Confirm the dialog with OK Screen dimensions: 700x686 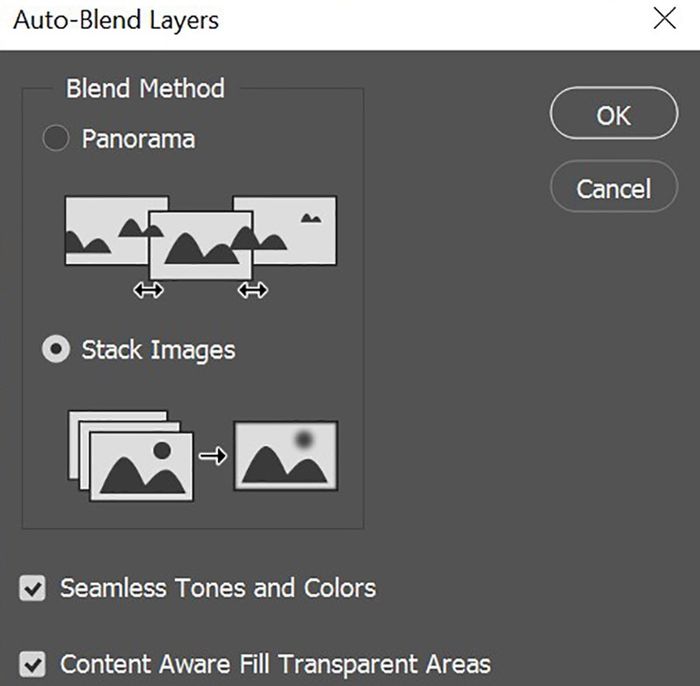pos(614,113)
